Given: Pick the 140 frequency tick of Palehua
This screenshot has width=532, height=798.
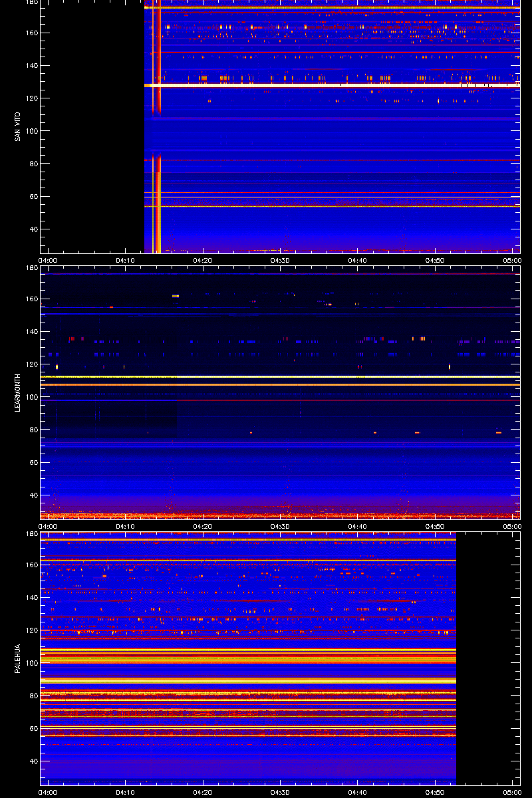Looking at the screenshot, I should coord(31,598).
